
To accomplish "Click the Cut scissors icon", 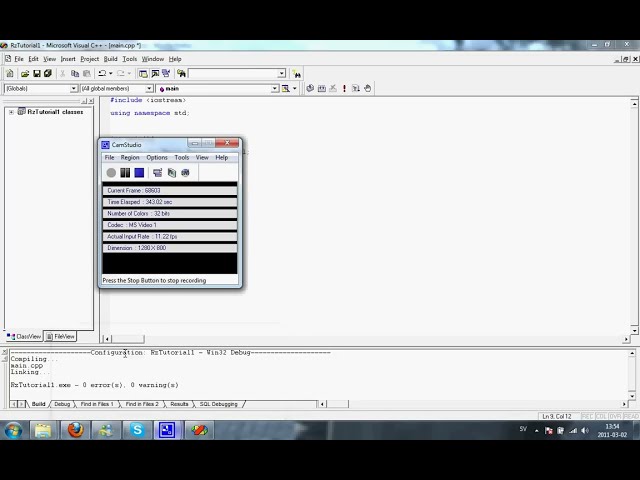I will (62, 73).
